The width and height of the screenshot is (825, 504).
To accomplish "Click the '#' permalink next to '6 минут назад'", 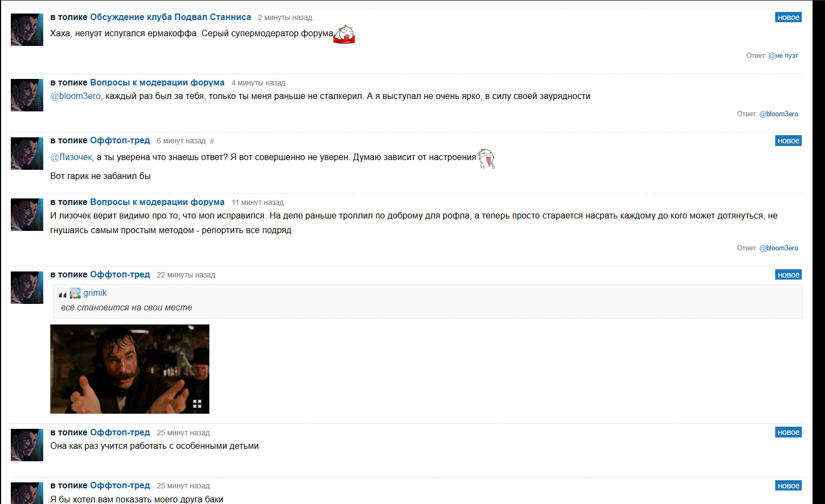I will (212, 141).
